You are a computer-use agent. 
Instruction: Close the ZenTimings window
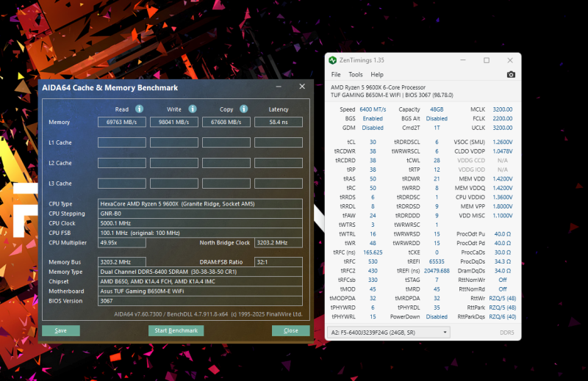[510, 60]
